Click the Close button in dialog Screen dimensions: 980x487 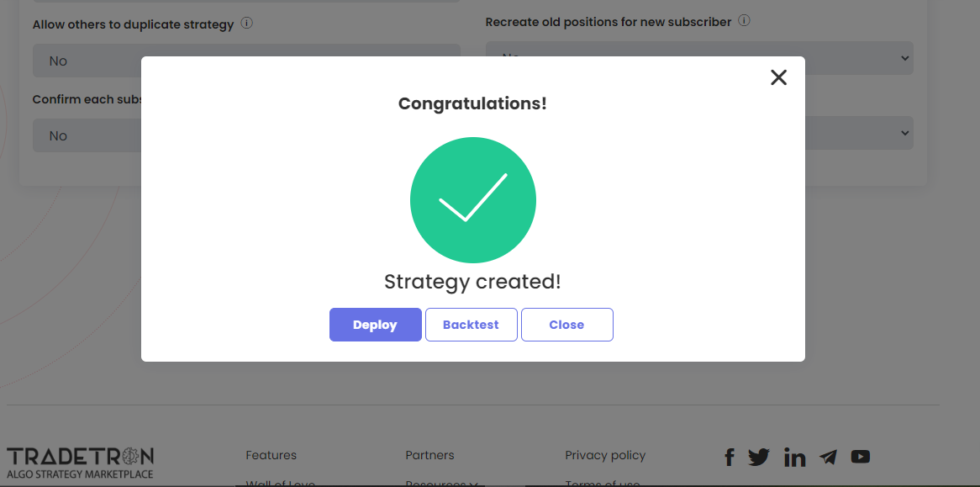(566, 325)
